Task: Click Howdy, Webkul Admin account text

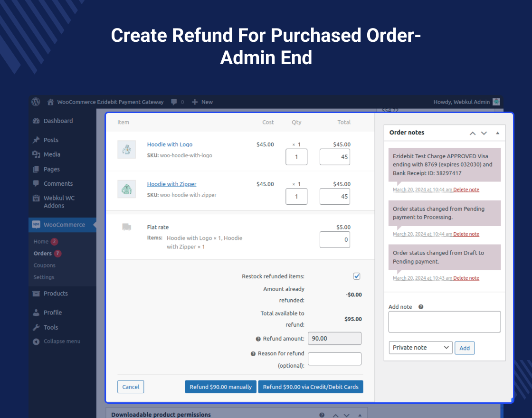Action: pyautogui.click(x=461, y=102)
